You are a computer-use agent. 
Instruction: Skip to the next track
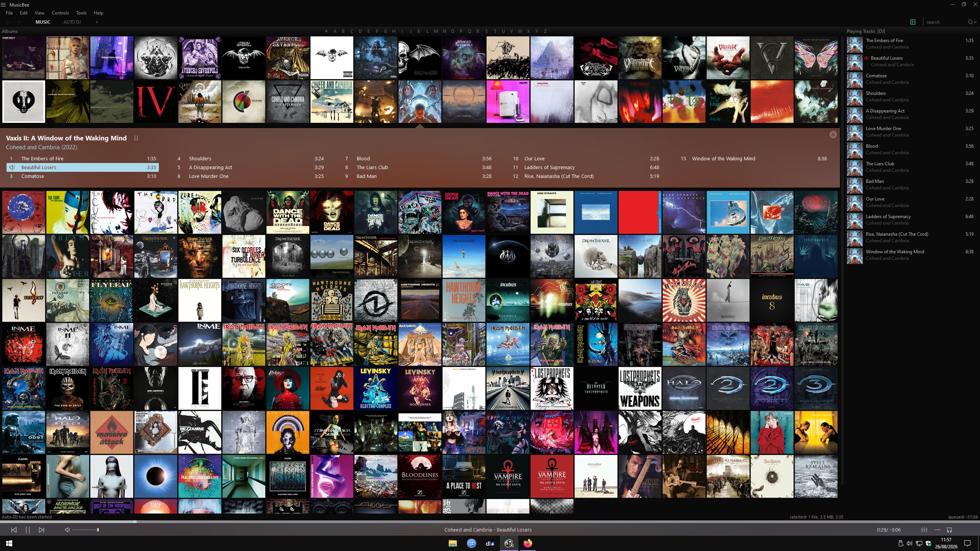click(x=41, y=530)
